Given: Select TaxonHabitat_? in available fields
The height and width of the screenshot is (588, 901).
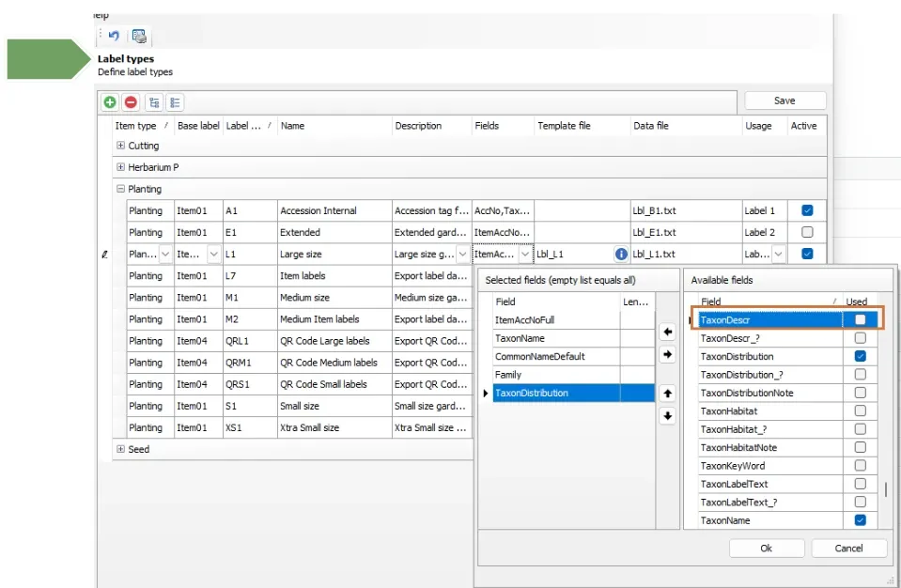Looking at the screenshot, I should 770,429.
